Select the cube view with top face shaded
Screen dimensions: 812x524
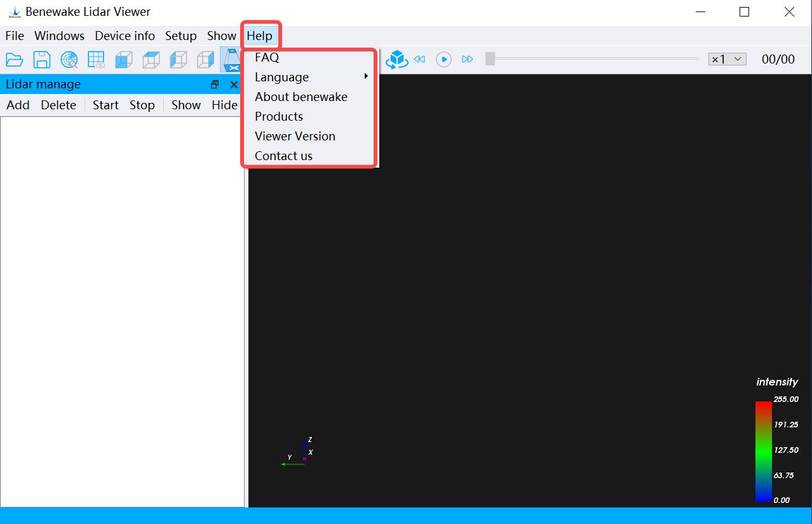click(151, 60)
